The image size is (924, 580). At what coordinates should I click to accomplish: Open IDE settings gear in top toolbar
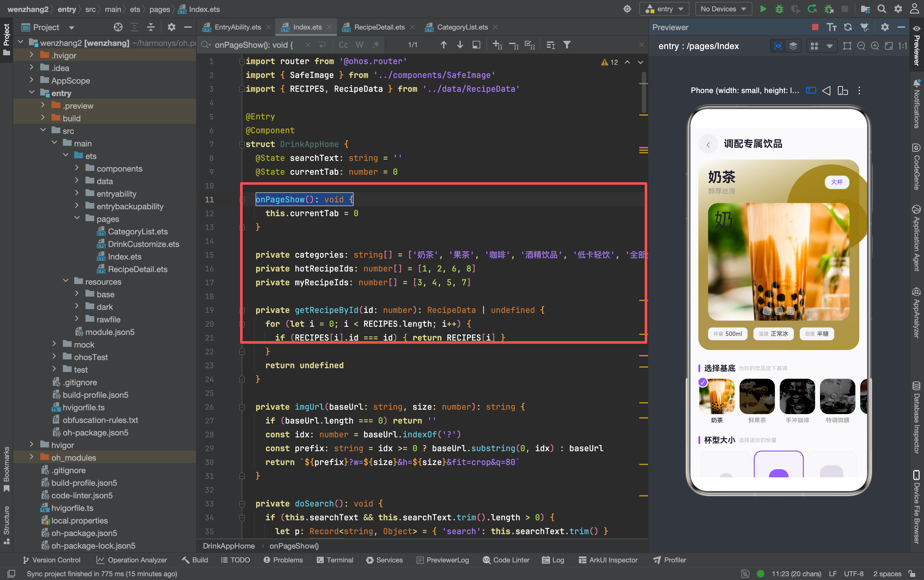tap(898, 9)
